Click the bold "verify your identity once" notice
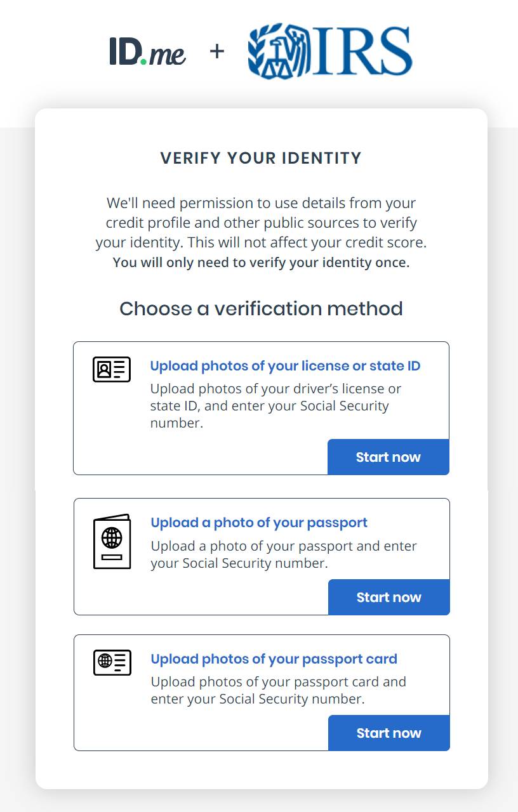This screenshot has height=812, width=518. click(261, 263)
